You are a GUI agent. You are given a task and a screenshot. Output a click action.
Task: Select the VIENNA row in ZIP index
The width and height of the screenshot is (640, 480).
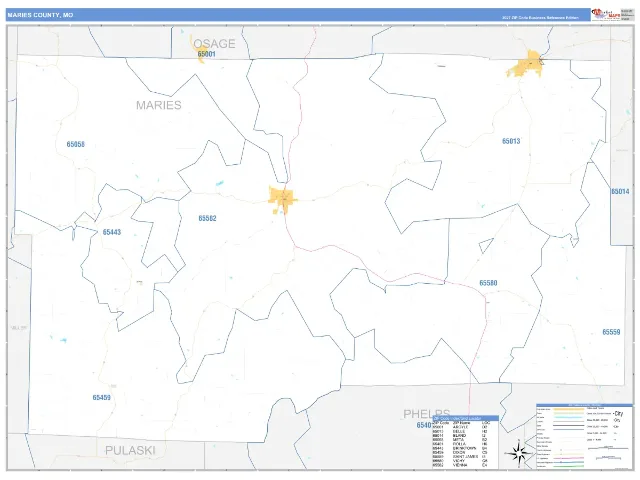pos(460,465)
